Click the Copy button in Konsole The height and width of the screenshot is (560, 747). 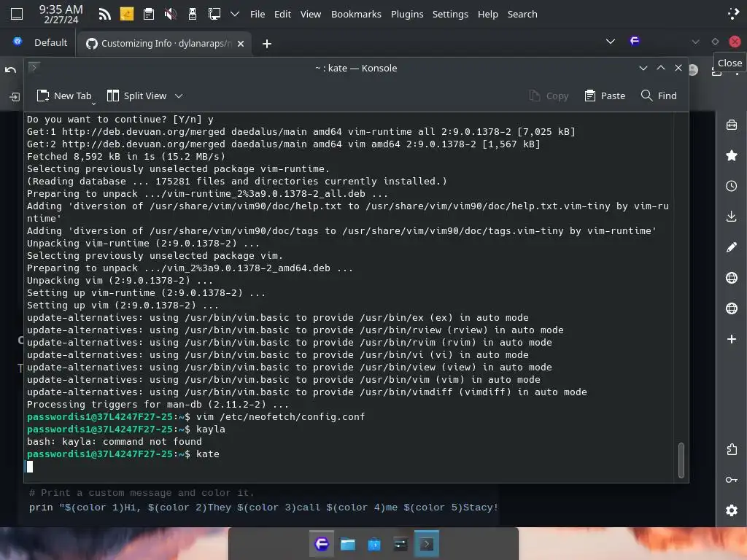point(549,96)
